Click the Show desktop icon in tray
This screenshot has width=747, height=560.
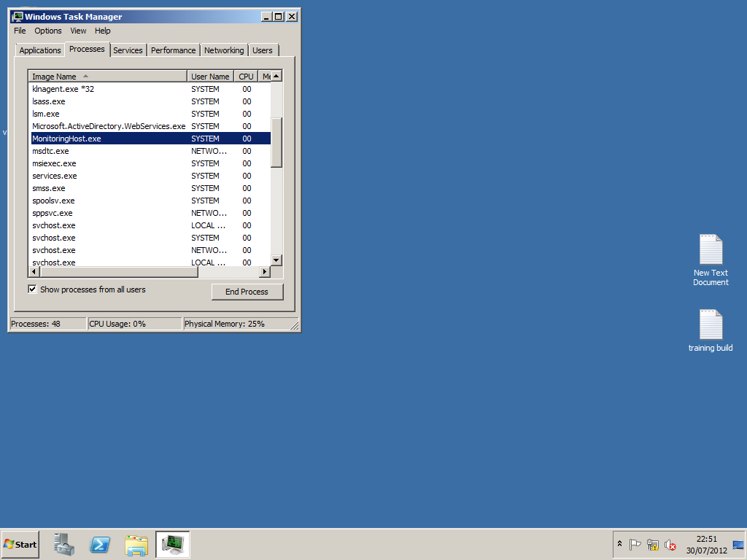(738, 545)
